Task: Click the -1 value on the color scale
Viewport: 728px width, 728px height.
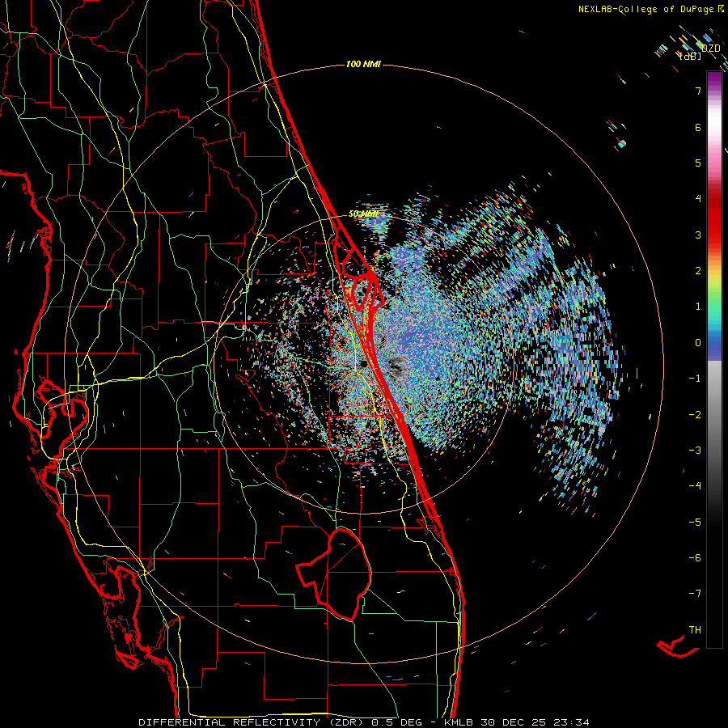Action: 695,379
